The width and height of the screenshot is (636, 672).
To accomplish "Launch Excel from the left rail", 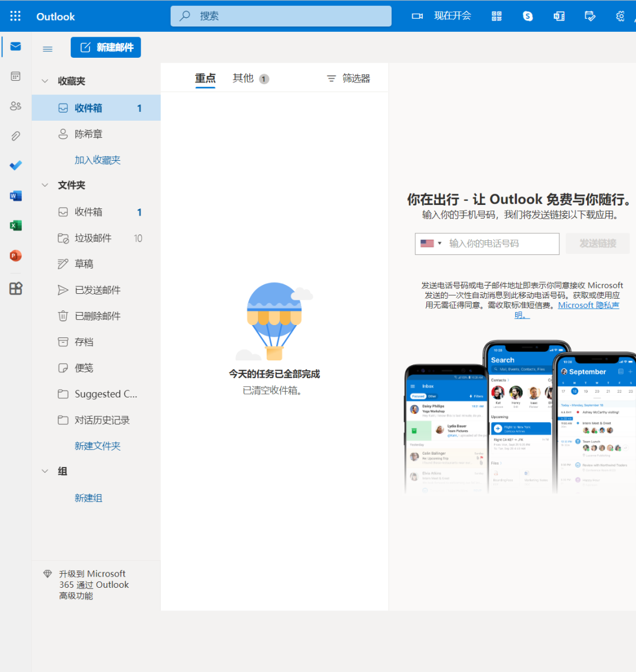I will (x=16, y=226).
